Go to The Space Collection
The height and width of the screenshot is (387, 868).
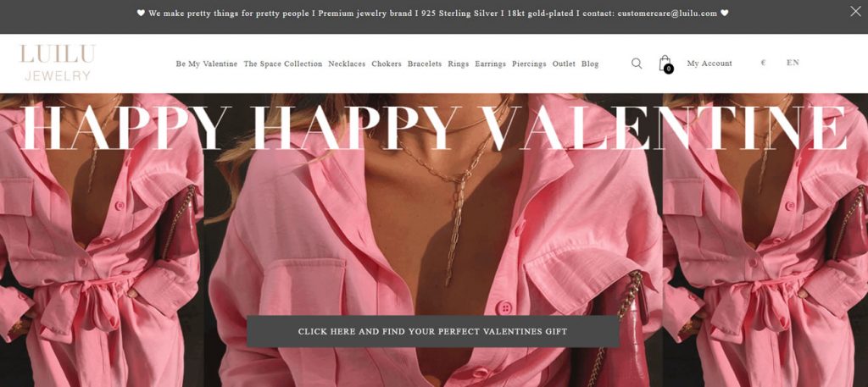point(283,64)
